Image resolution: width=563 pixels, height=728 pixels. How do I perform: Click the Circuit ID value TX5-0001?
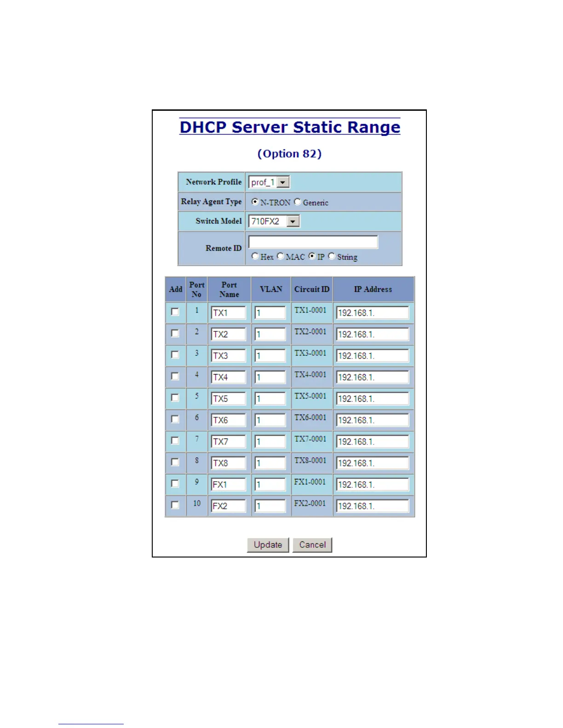tap(310, 396)
